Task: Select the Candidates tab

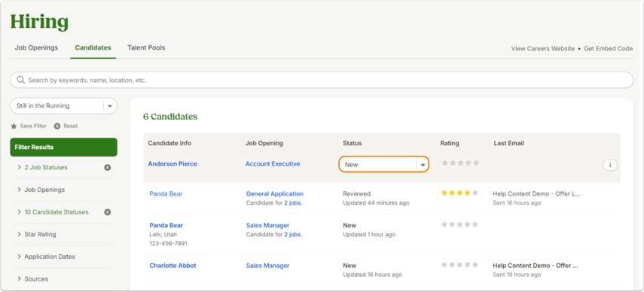Action: (93, 47)
